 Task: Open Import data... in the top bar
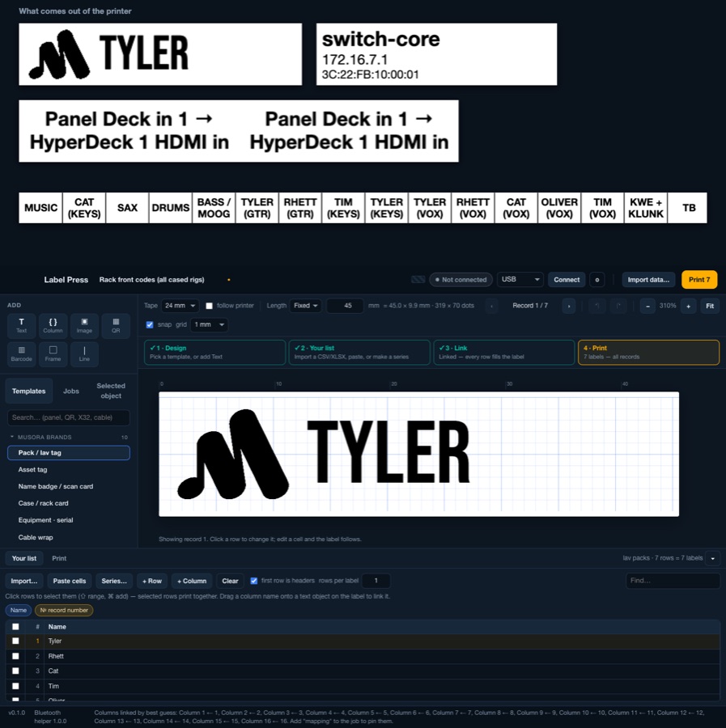click(648, 280)
